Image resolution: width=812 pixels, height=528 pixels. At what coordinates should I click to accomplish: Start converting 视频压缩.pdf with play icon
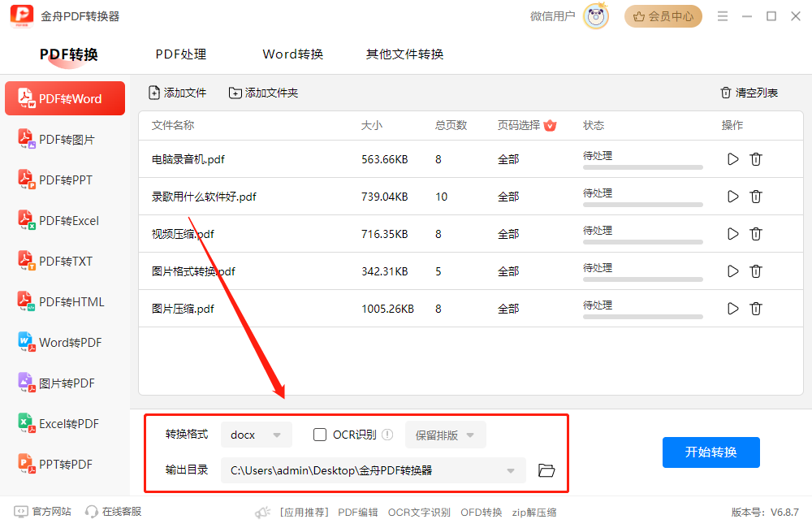tap(732, 234)
